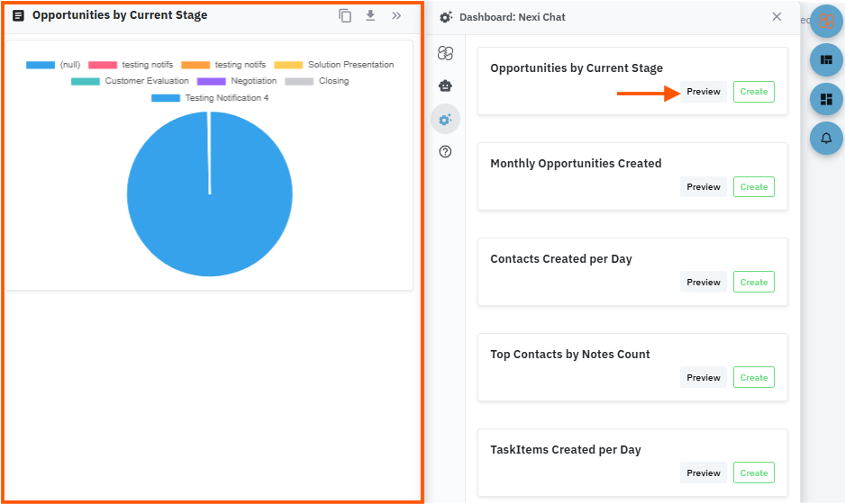This screenshot has width=845, height=504.
Task: Select the gear with sparkles sidebar icon
Action: tap(445, 119)
